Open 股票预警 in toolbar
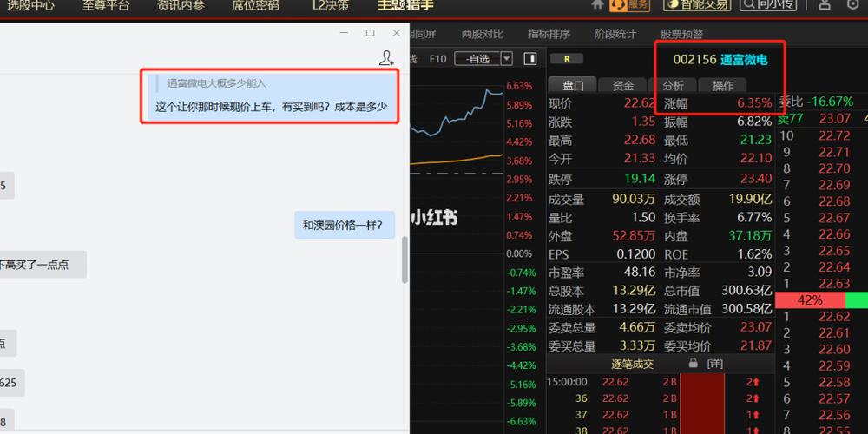Image resolution: width=868 pixels, height=434 pixels. (681, 35)
